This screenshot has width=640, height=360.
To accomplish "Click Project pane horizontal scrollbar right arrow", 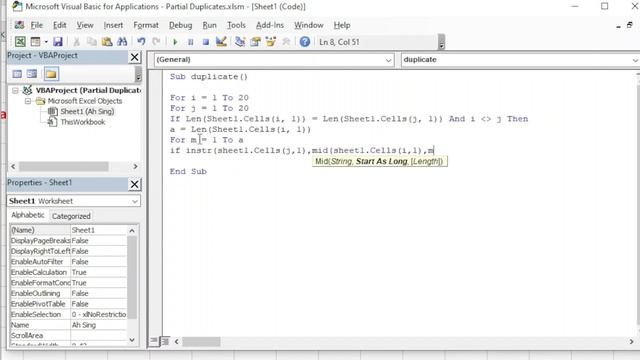I will pos(136,167).
